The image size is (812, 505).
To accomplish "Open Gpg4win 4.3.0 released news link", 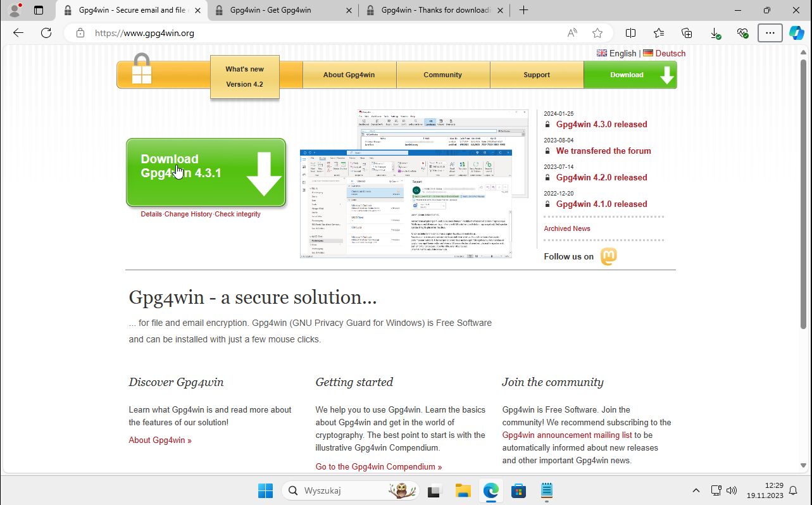I will (601, 125).
